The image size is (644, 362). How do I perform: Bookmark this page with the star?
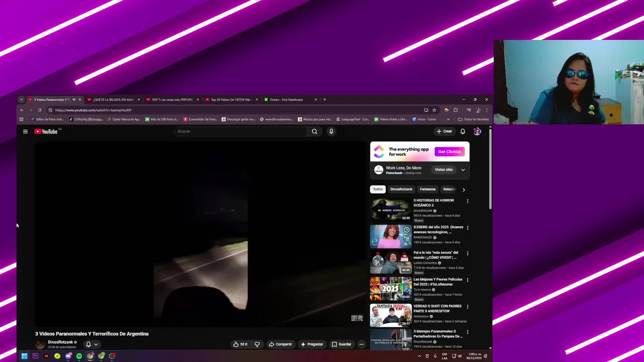pos(434,110)
